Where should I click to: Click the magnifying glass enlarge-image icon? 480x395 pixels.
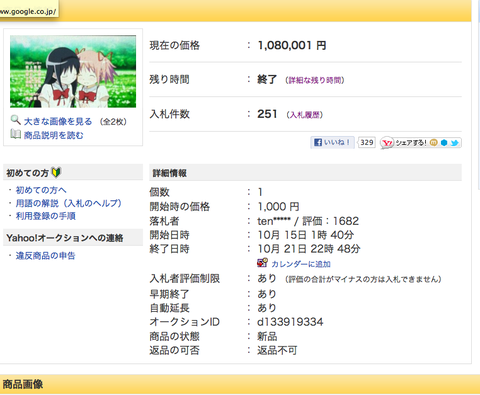[x=15, y=120]
